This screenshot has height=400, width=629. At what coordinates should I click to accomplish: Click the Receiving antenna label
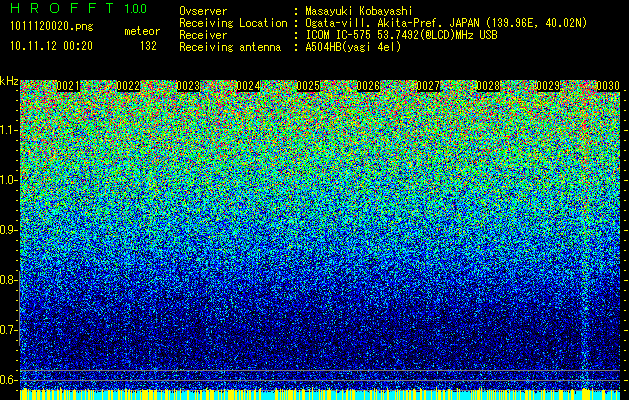(230, 47)
